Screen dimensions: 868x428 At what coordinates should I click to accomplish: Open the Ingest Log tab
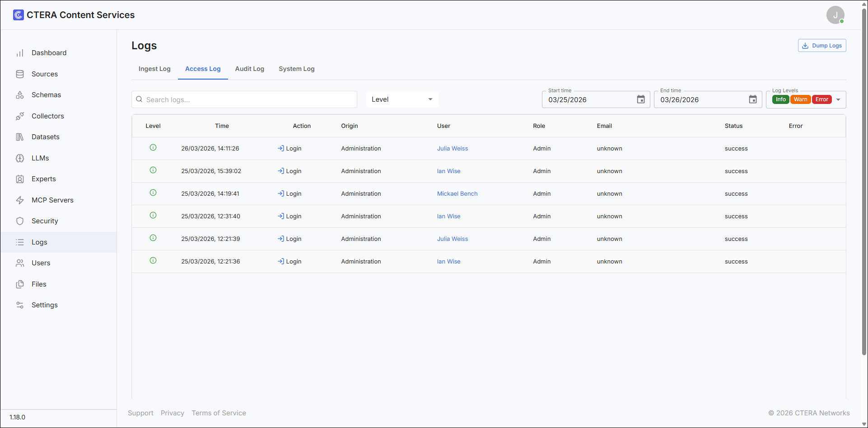[x=154, y=69]
